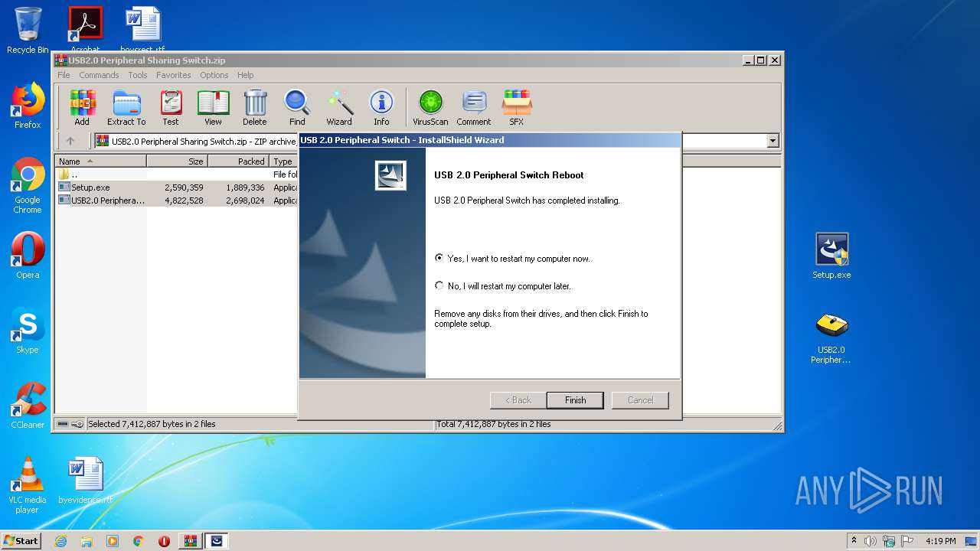The image size is (980, 551).
Task: Go up one folder with arrow icon
Action: [70, 141]
